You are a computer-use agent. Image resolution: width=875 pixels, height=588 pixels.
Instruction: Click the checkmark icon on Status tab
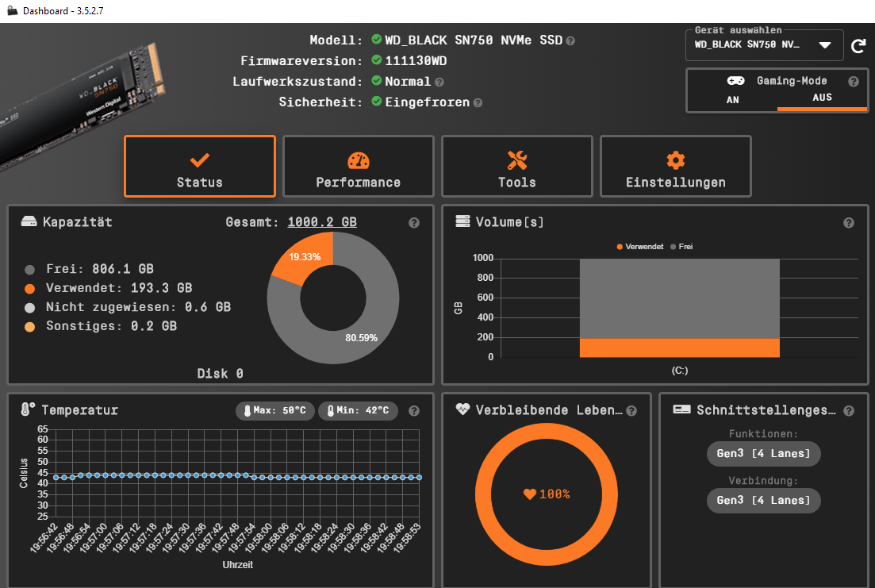coord(200,160)
